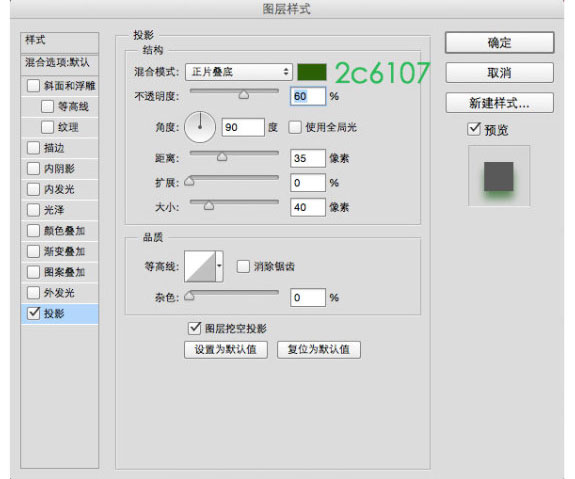
Task: Click the 距离 value input field
Action: point(308,158)
